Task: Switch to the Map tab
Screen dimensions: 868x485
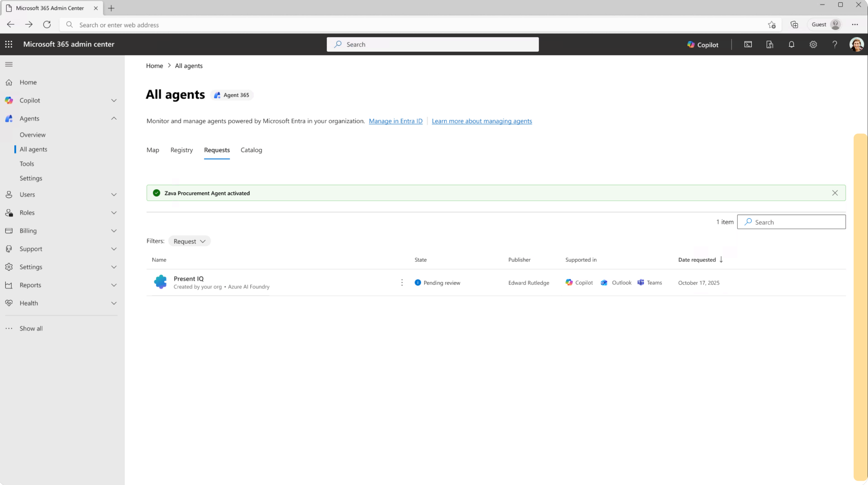Action: coord(153,150)
